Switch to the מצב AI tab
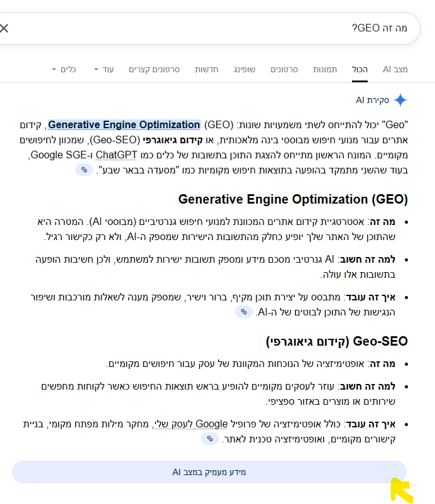The height and width of the screenshot is (504, 435). point(395,69)
